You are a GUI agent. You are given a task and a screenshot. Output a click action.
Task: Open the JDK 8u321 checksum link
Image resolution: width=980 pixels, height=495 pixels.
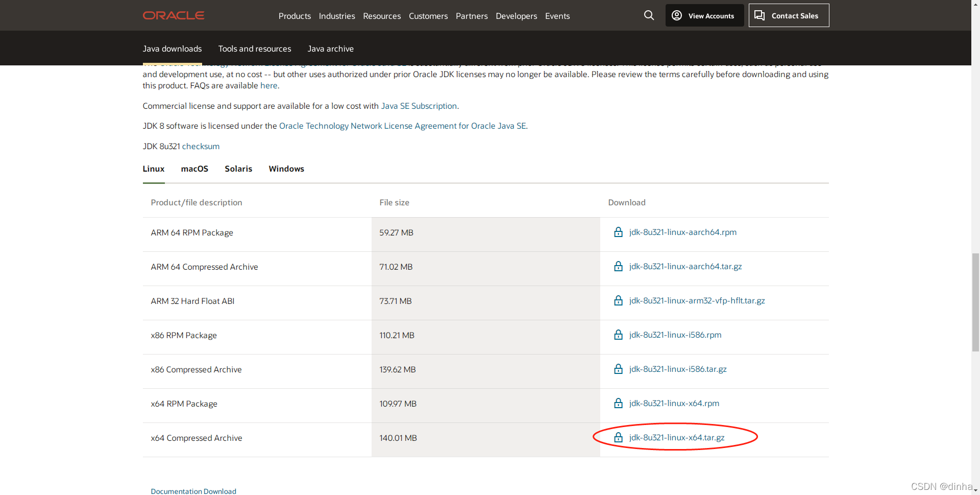pyautogui.click(x=201, y=146)
